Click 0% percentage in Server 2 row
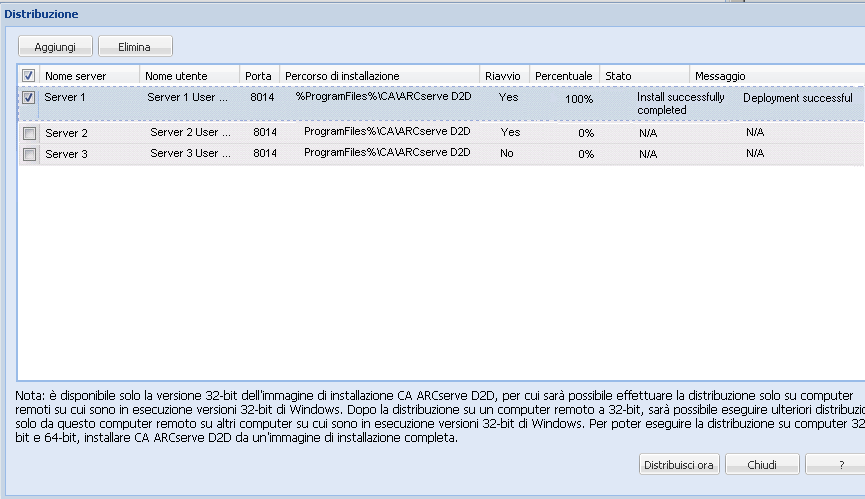 click(586, 133)
